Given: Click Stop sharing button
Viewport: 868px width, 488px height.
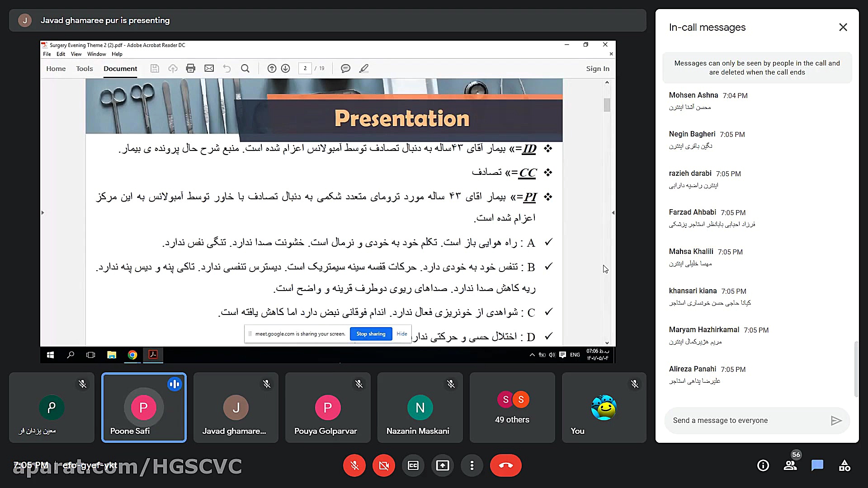Looking at the screenshot, I should click(371, 334).
